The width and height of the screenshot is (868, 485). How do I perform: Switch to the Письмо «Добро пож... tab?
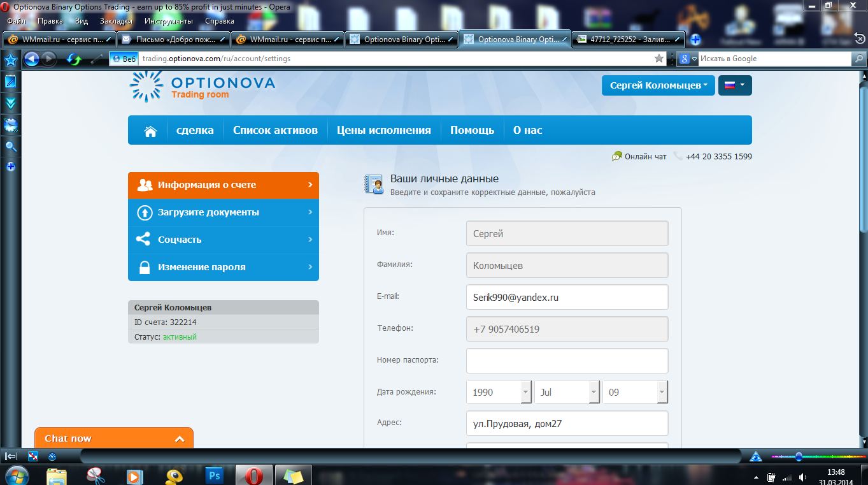(x=173, y=40)
